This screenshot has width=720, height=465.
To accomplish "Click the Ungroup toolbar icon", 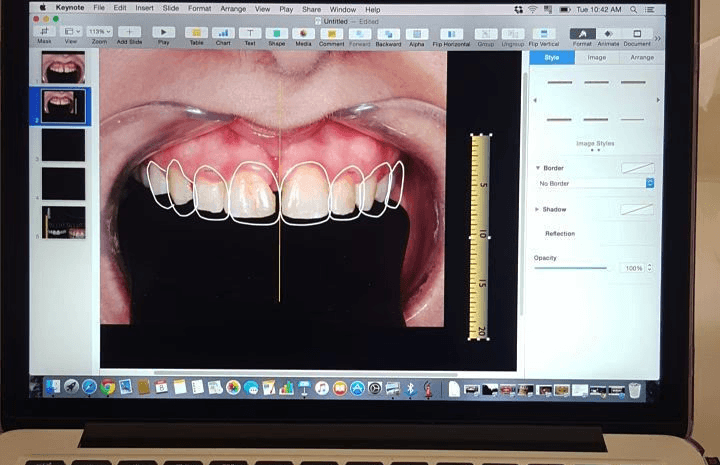I will (x=513, y=34).
